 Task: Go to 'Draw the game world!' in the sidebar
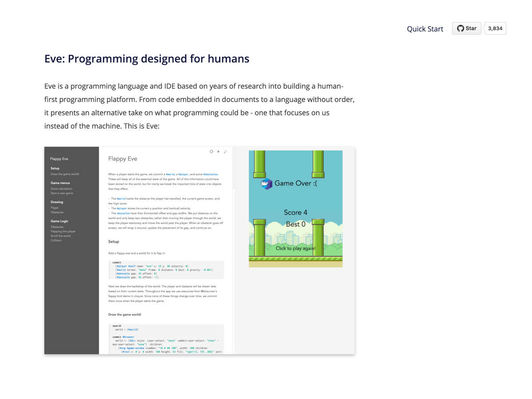(x=65, y=174)
